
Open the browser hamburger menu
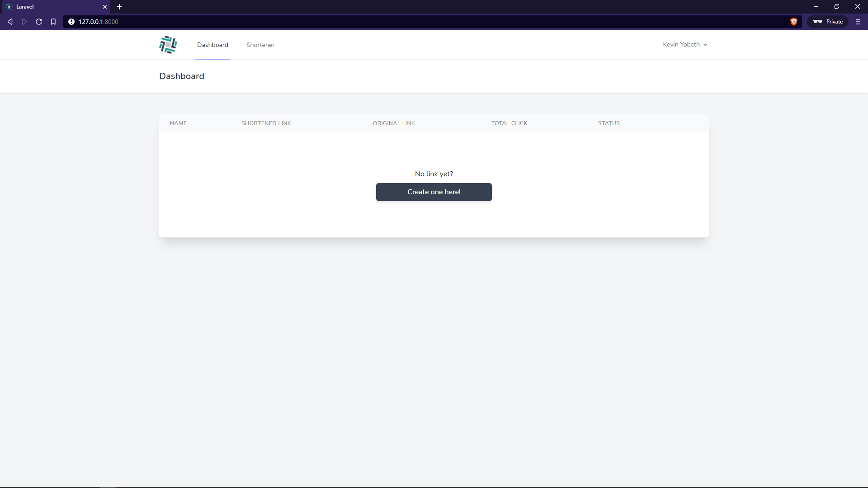(x=858, y=22)
